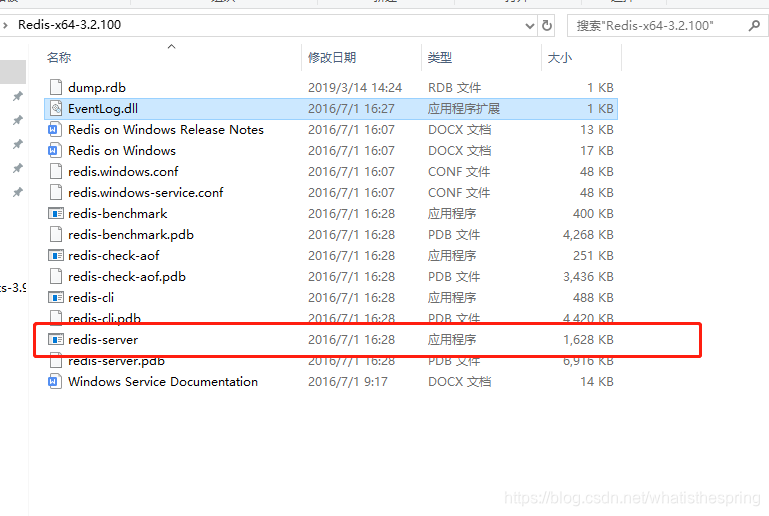Image resolution: width=769 pixels, height=516 pixels.
Task: Sort files by 大小 column header
Action: [560, 58]
